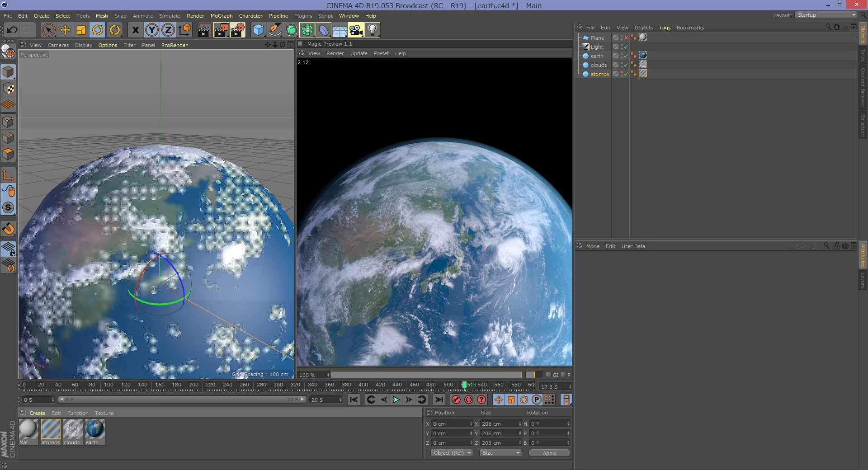868x470 pixels.
Task: Switch to the Takes side tab
Action: [x=863, y=56]
